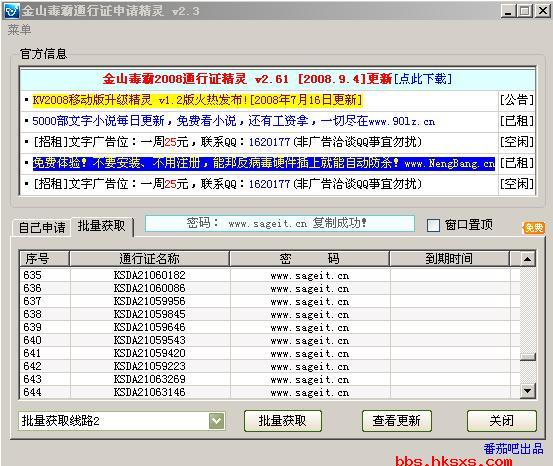Select row KSDA21059223
Screen dimensions: 553x466
pyautogui.click(x=270, y=366)
